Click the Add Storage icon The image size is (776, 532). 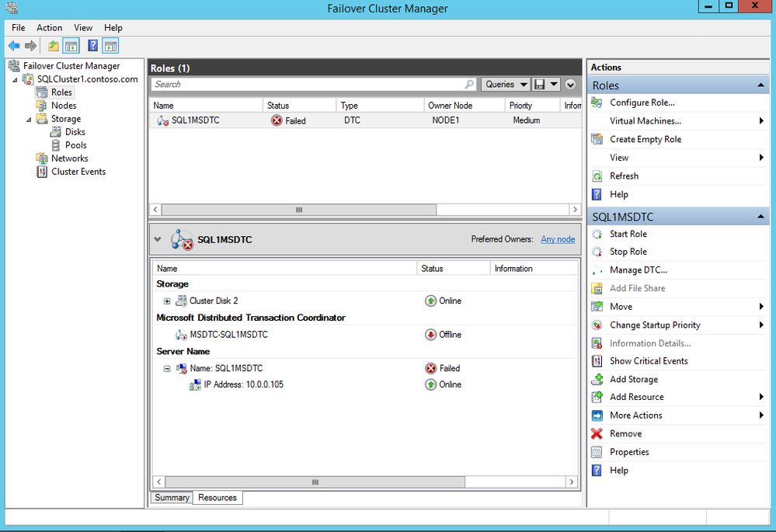597,379
